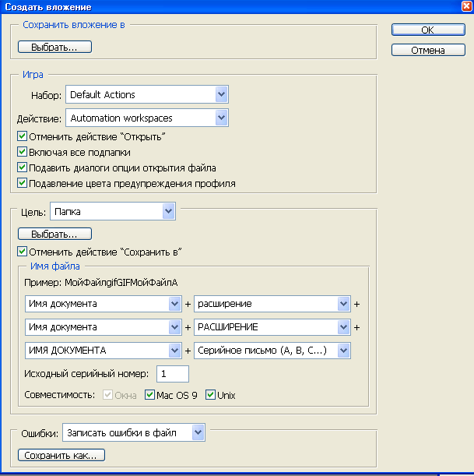
Task: Click the disabled Окна compatibility checkbox
Action: pyautogui.click(x=107, y=395)
